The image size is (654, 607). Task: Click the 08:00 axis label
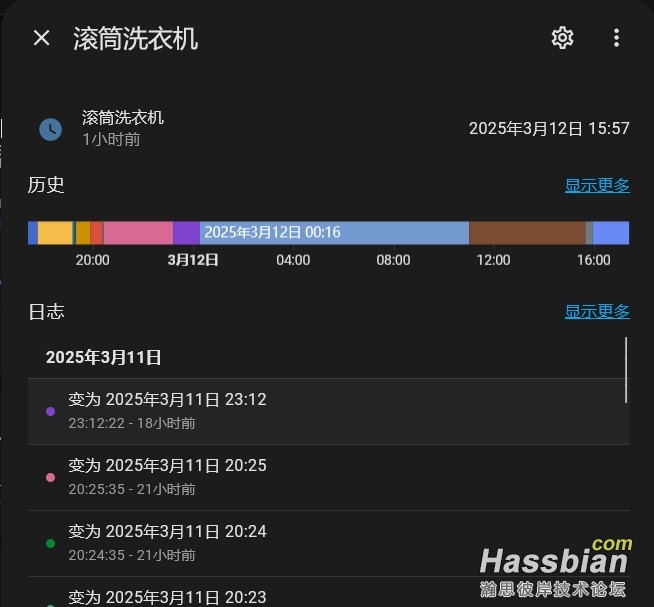coord(393,260)
